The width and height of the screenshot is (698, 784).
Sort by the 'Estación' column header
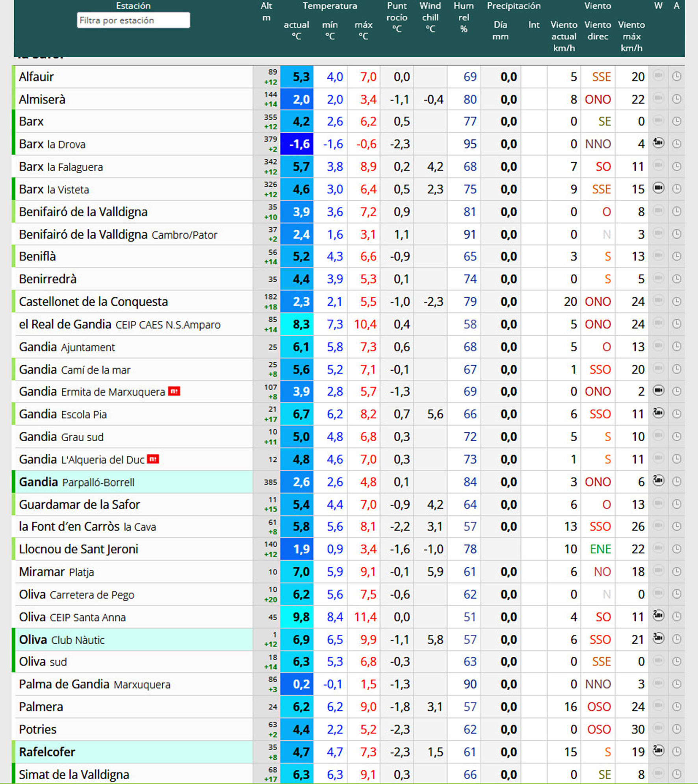pos(133,6)
